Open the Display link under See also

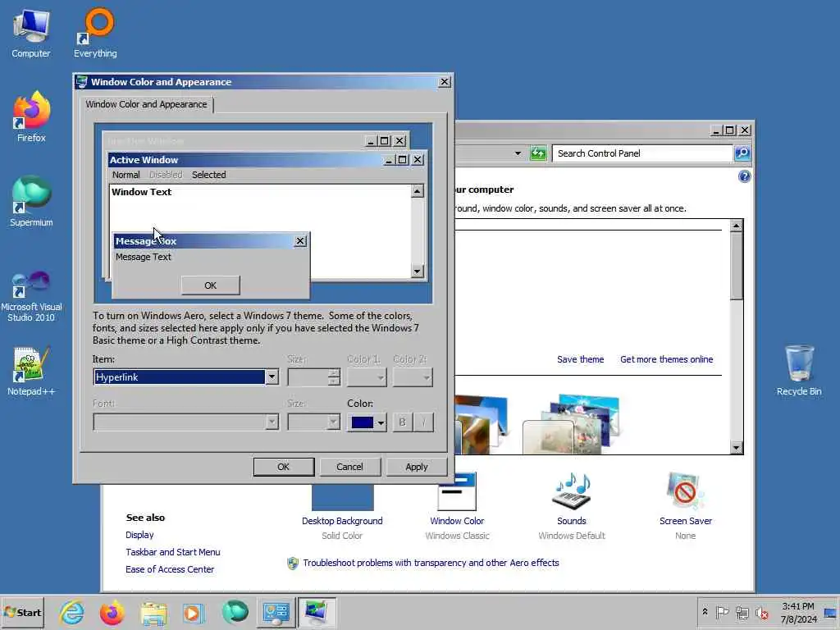139,535
